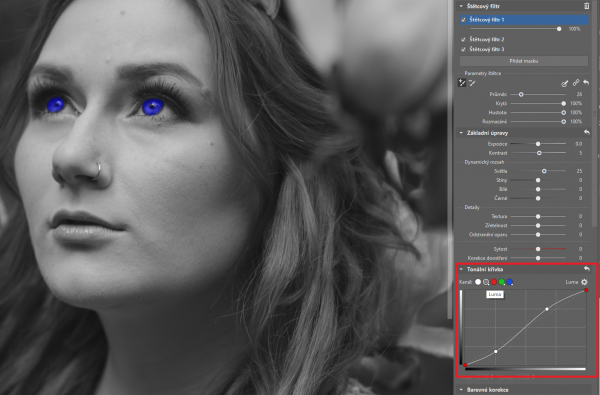Select the Štětcový filtr 3 mask entry
Screen dimensions: 600x395
pos(487,49)
